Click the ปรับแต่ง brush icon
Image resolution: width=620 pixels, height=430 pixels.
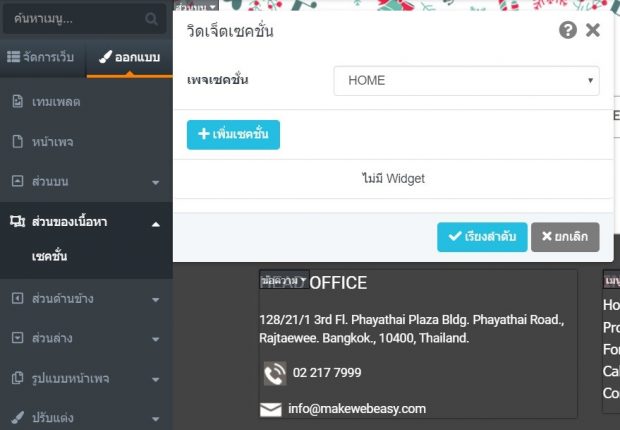point(17,417)
